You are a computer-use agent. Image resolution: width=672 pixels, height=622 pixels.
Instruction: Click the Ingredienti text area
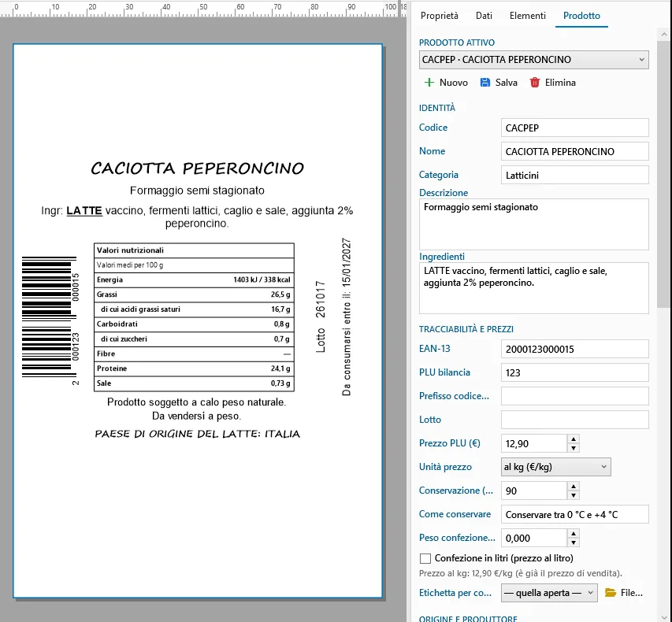(533, 288)
